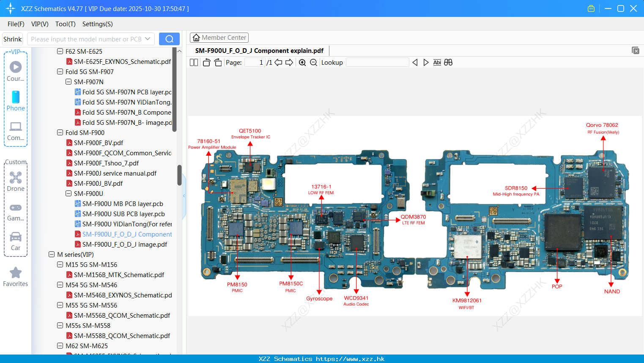The height and width of the screenshot is (363, 644).
Task: Open SM-M556B_QCOM_Schematic.pdf
Action: 118,316
